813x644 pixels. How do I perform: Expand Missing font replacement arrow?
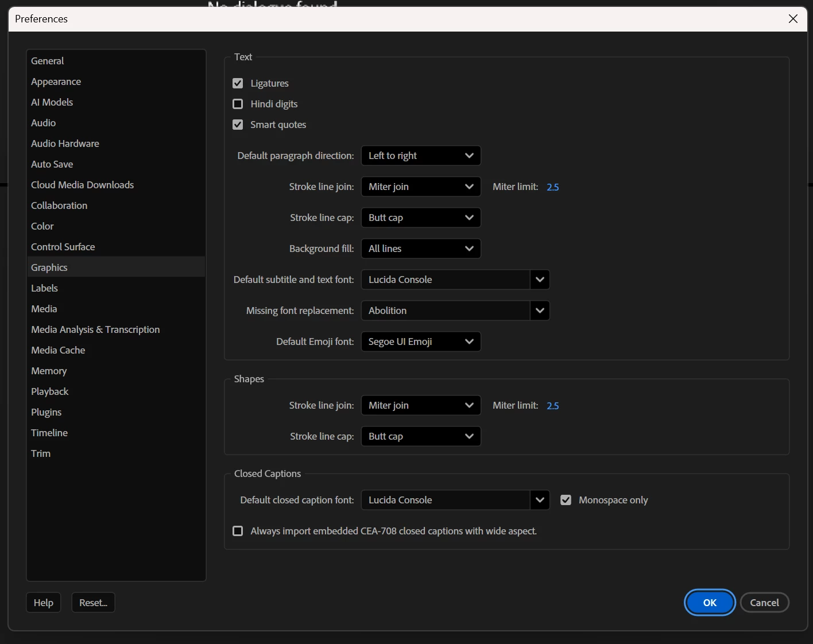[540, 311]
